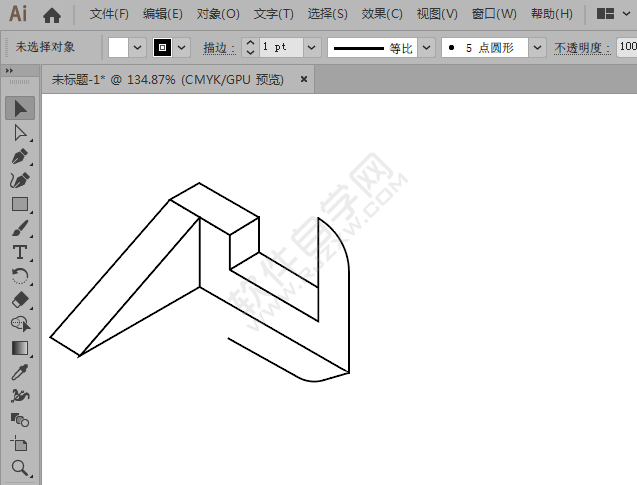Image resolution: width=637 pixels, height=485 pixels.
Task: Click the 描边 stroke panel link
Action: pyautogui.click(x=218, y=48)
